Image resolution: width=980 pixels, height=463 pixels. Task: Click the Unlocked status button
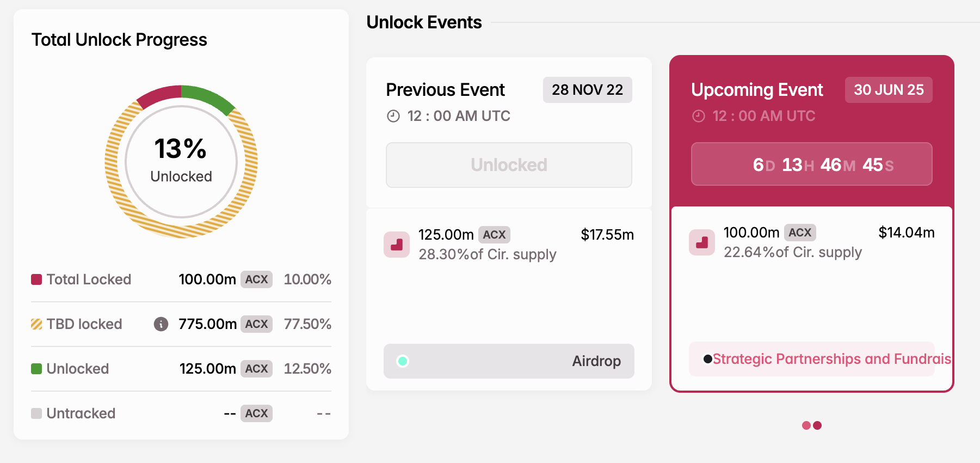(508, 165)
